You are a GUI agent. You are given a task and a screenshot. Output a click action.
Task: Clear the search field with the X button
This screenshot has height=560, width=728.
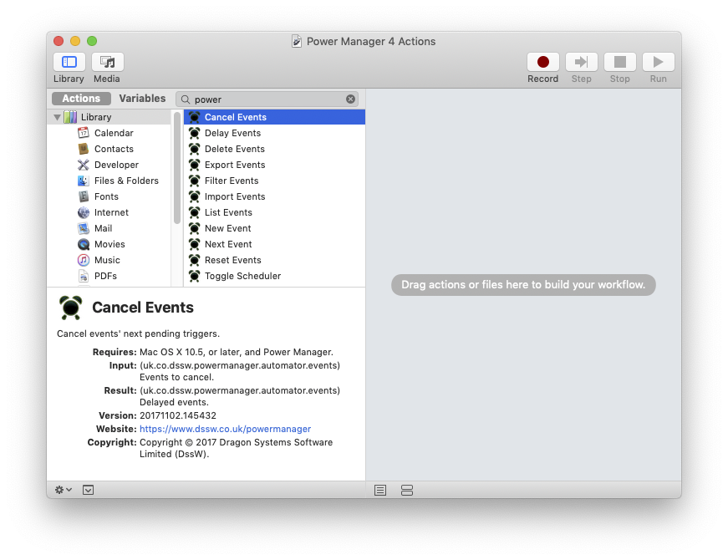coord(350,99)
